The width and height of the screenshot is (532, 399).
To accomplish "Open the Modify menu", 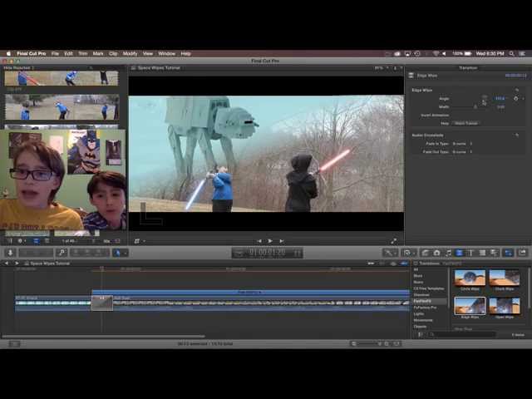I will [130, 53].
